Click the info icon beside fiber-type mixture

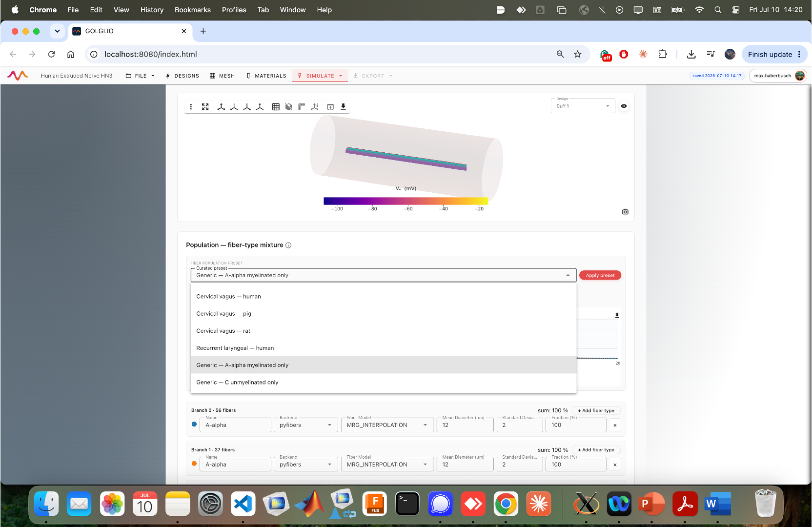click(288, 245)
